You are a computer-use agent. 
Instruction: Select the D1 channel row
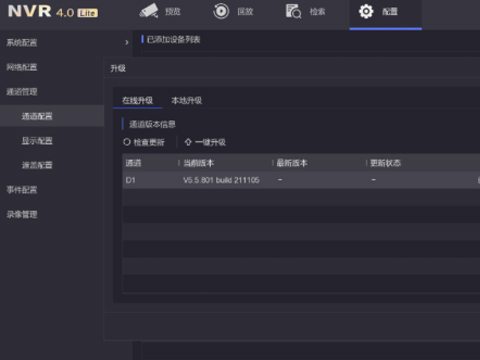[301, 180]
